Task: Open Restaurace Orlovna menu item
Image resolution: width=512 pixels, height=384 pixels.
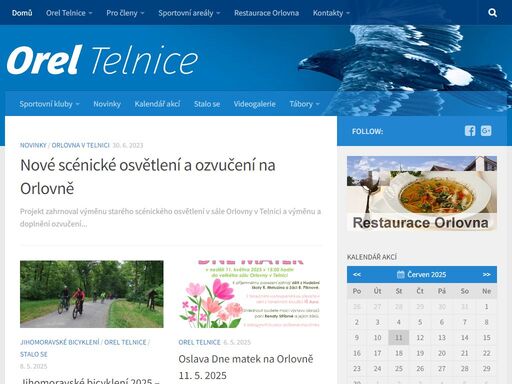Action: pos(266,13)
